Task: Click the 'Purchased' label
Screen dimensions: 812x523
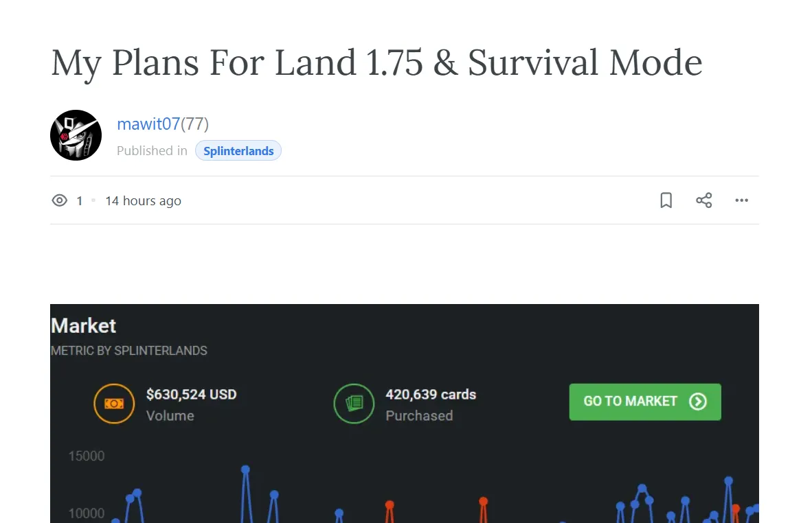Action: click(419, 415)
